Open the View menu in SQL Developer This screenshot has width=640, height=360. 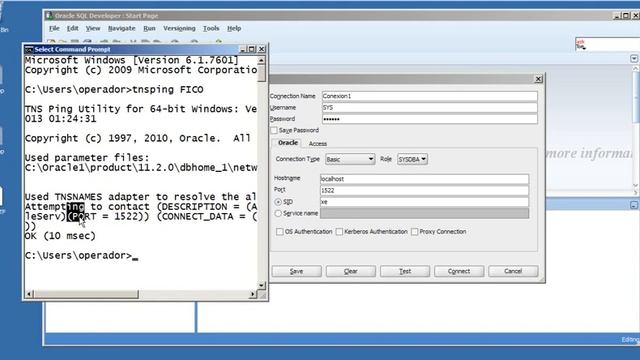[93, 29]
